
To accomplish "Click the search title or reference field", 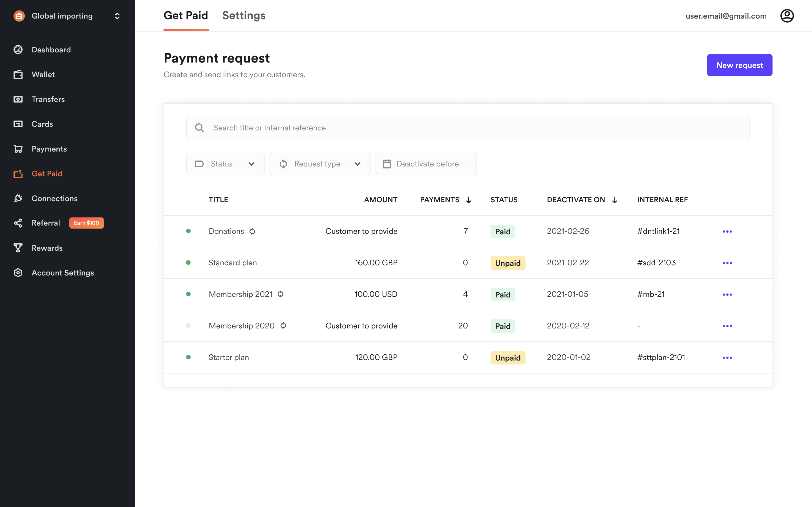I will (468, 128).
